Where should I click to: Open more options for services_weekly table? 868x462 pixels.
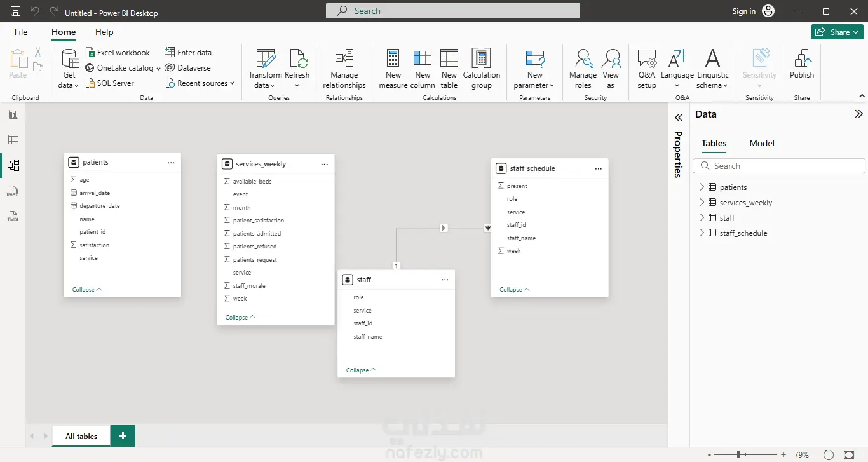pyautogui.click(x=325, y=164)
